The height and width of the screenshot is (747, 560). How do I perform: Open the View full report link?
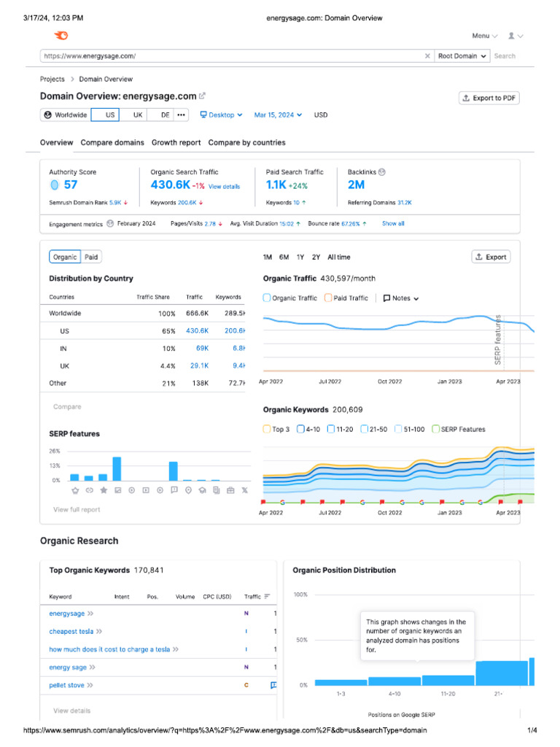77,509
